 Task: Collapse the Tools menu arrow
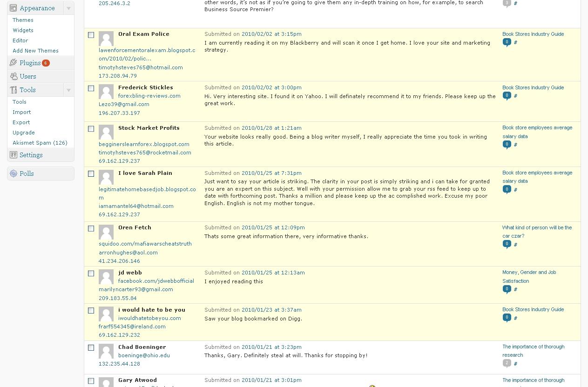[68, 90]
